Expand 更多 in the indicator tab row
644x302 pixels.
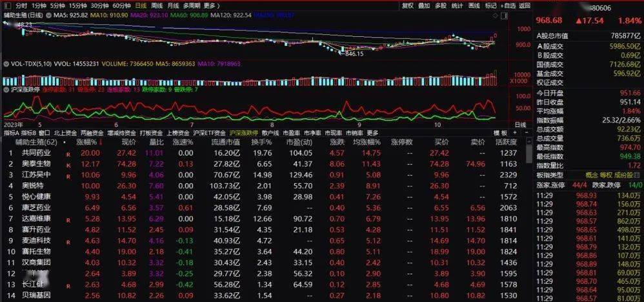pyautogui.click(x=373, y=133)
